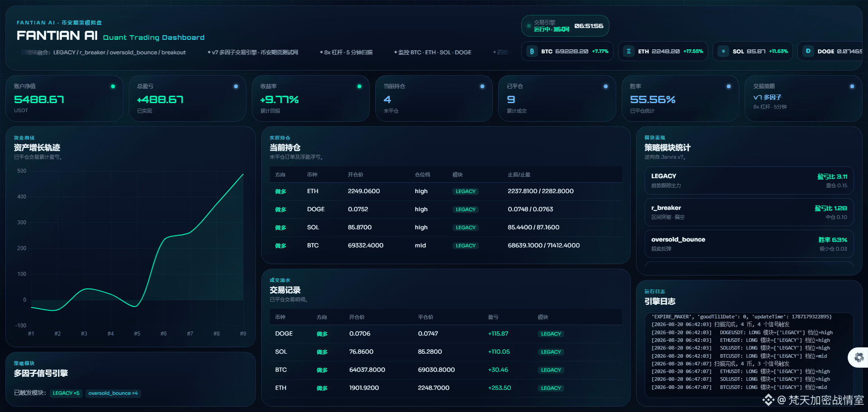Click the 06:47:07 扫描完成 log line

[x=720, y=364]
